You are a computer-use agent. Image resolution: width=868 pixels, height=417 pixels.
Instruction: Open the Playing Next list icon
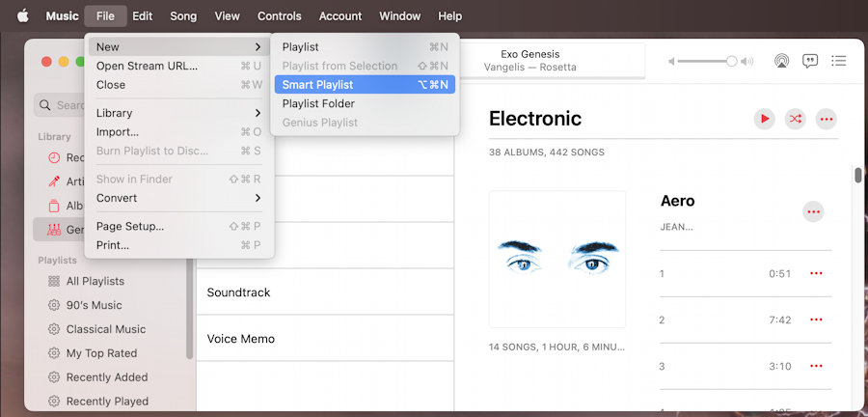tap(839, 61)
